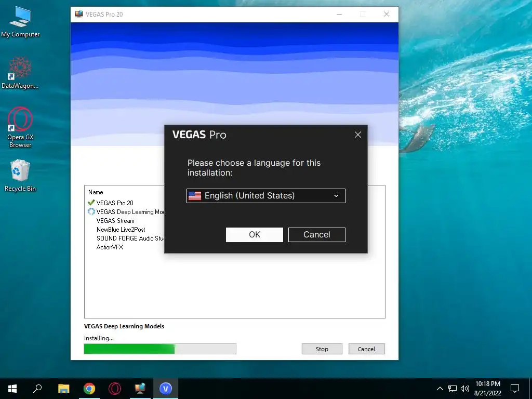532x399 pixels.
Task: Switch to VEGAS installer taskbar icon
Action: point(140,389)
